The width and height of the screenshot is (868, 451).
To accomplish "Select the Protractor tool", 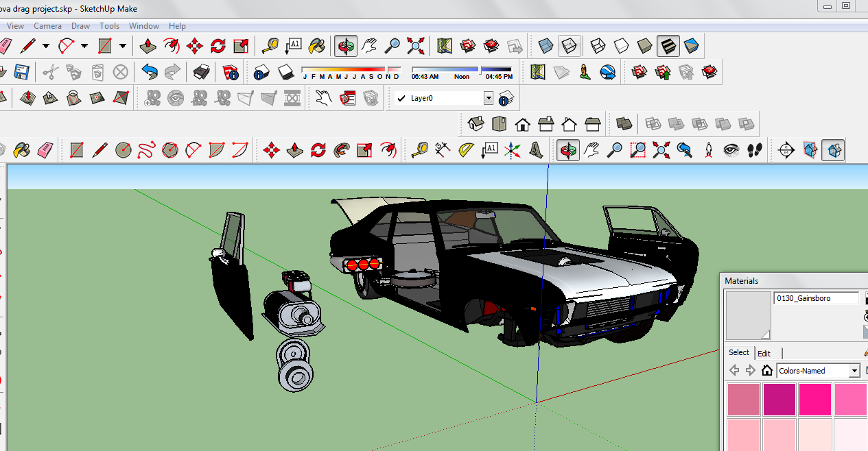I will click(466, 149).
